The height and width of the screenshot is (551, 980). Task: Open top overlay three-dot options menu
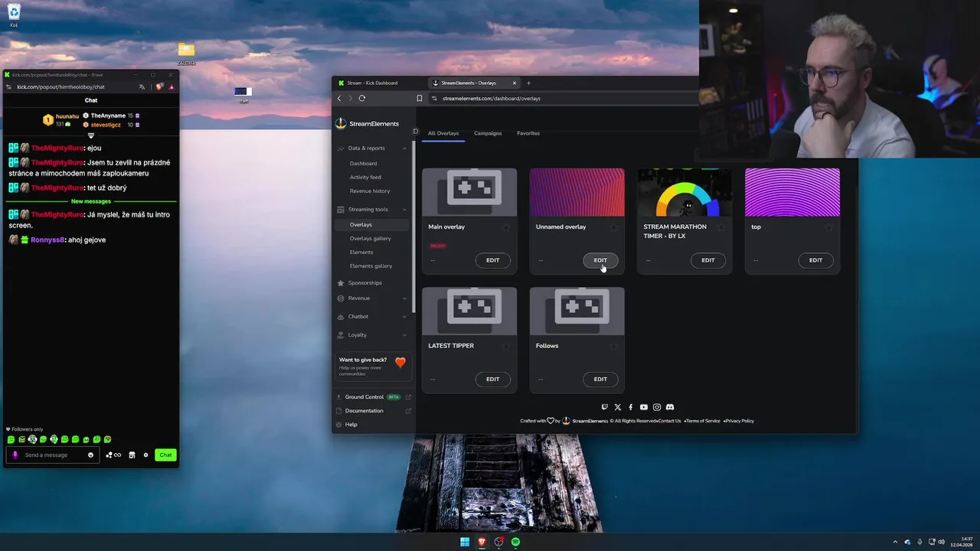pos(756,260)
